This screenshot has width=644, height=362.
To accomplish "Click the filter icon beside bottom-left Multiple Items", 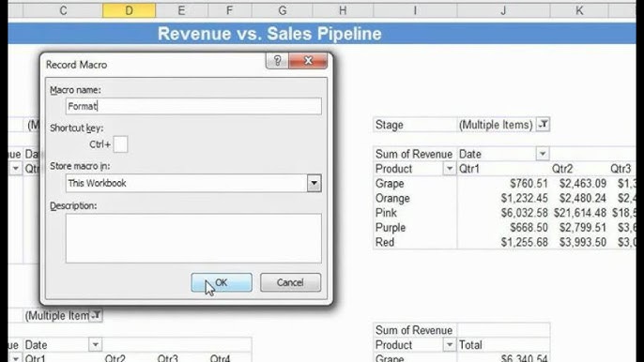I will pos(96,315).
